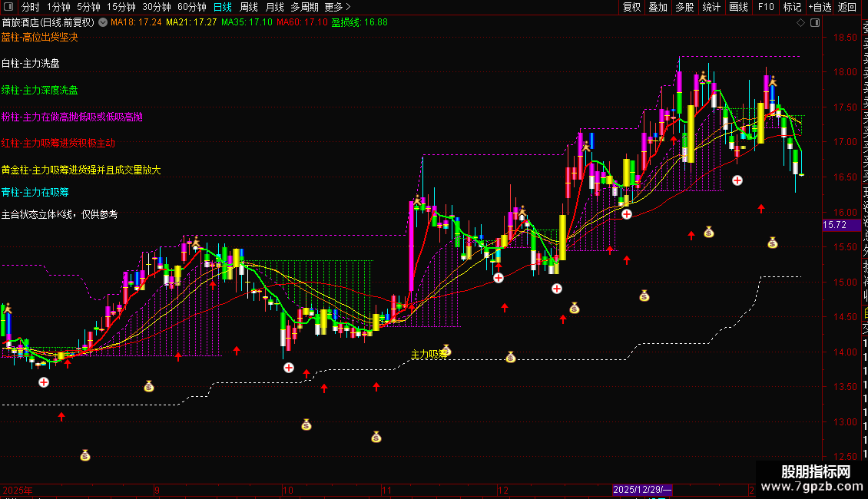Click the 14.00 price axis value

tap(845, 352)
